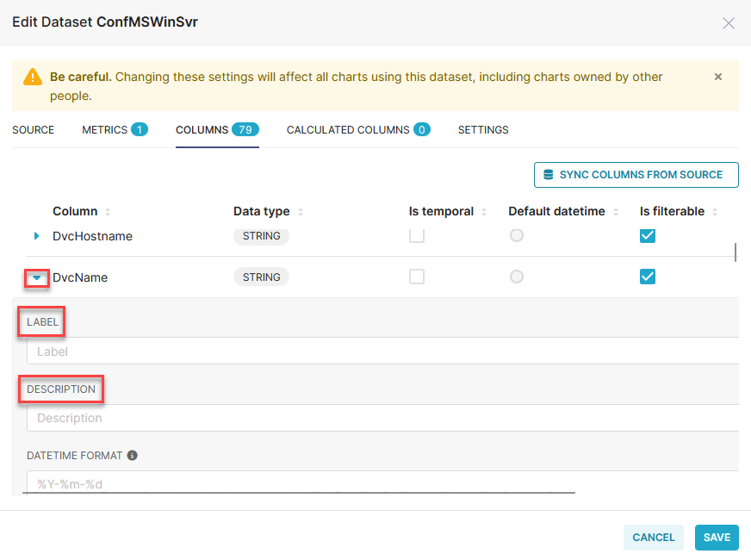Viewport: 751px width, 560px height.
Task: Click the DvcHostname column name
Action: click(x=92, y=236)
